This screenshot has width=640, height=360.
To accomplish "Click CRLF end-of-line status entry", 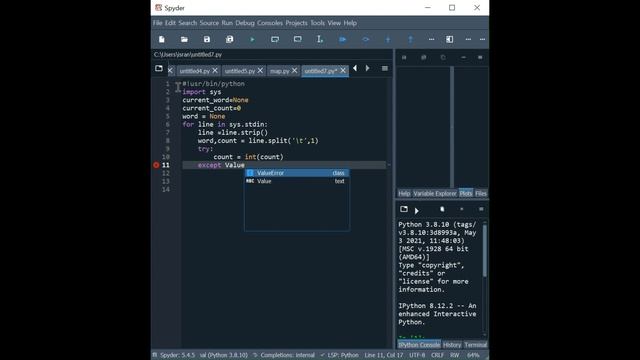I will (x=437, y=355).
